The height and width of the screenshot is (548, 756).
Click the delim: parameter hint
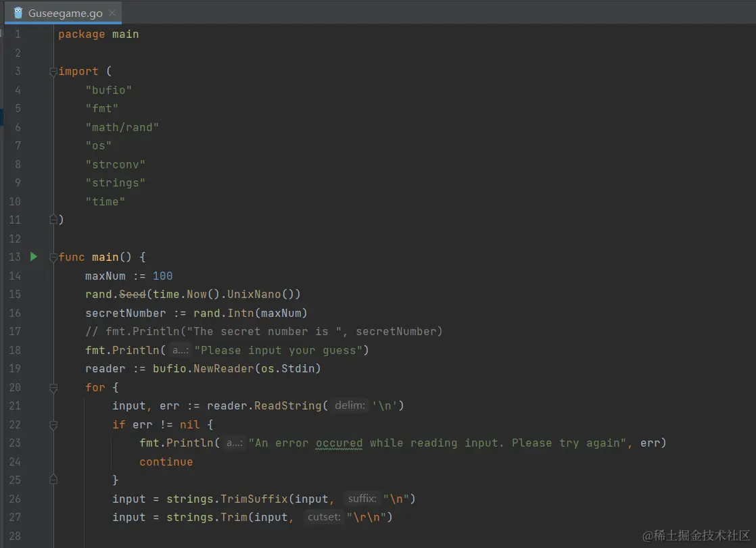[350, 405]
